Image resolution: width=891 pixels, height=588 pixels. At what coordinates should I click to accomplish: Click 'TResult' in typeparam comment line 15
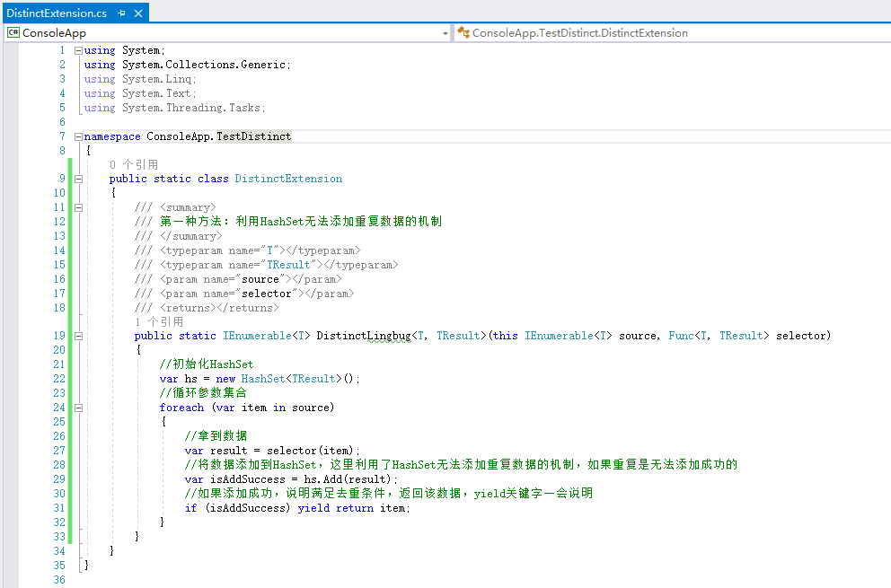click(288, 266)
